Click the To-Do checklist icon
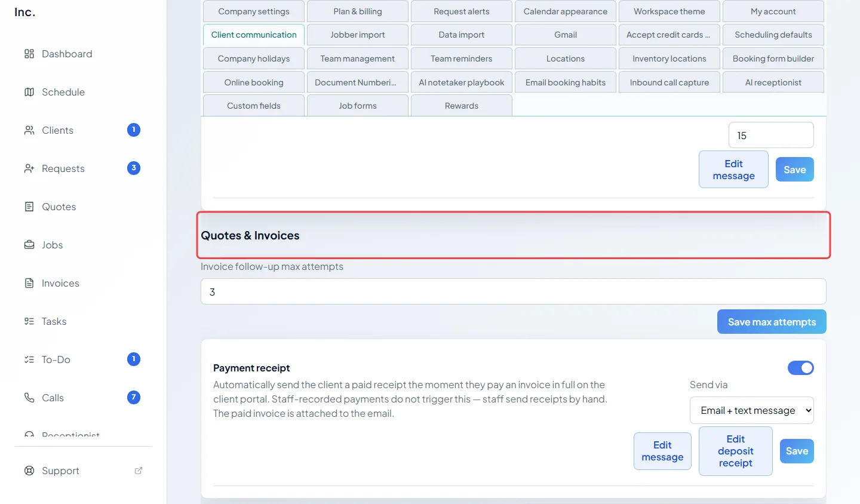This screenshot has height=504, width=860. pyautogui.click(x=29, y=359)
